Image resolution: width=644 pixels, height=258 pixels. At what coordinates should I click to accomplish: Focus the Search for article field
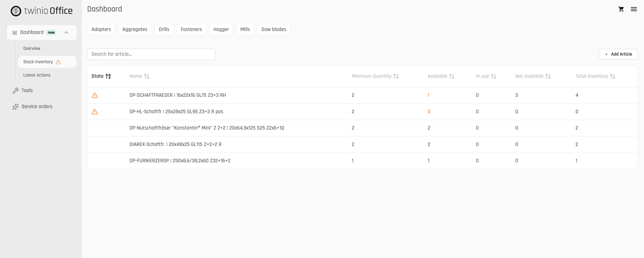pyautogui.click(x=151, y=54)
